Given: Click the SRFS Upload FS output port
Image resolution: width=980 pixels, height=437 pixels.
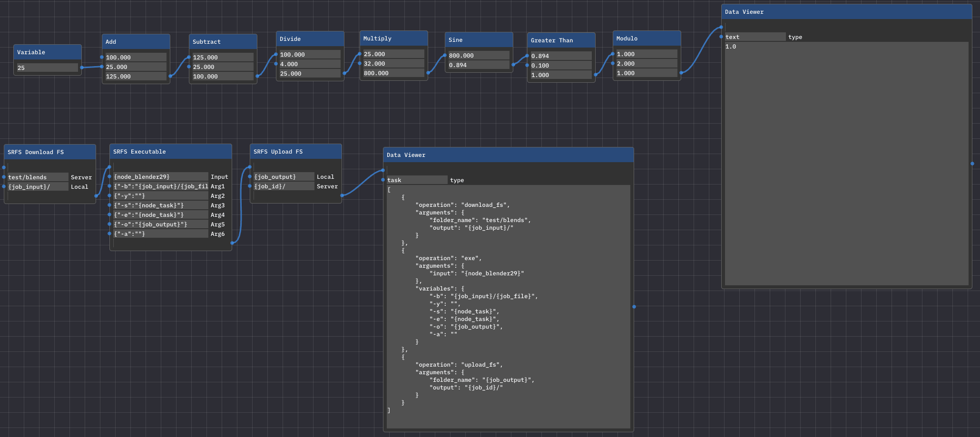Looking at the screenshot, I should tap(342, 195).
